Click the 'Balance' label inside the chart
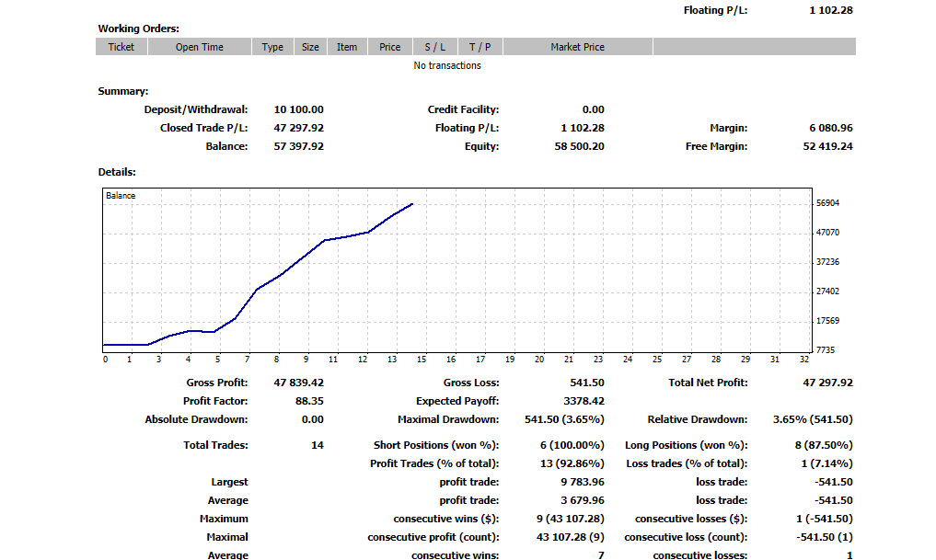 coord(121,196)
